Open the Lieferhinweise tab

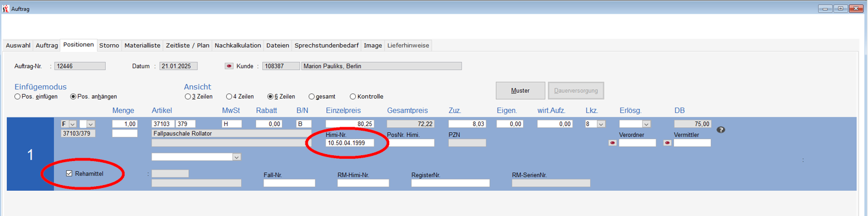click(x=408, y=45)
